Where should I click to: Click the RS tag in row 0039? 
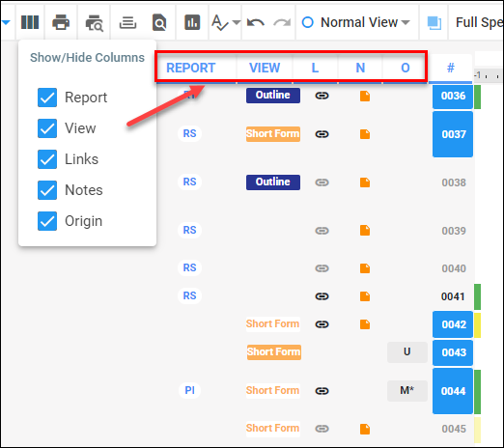tap(189, 230)
